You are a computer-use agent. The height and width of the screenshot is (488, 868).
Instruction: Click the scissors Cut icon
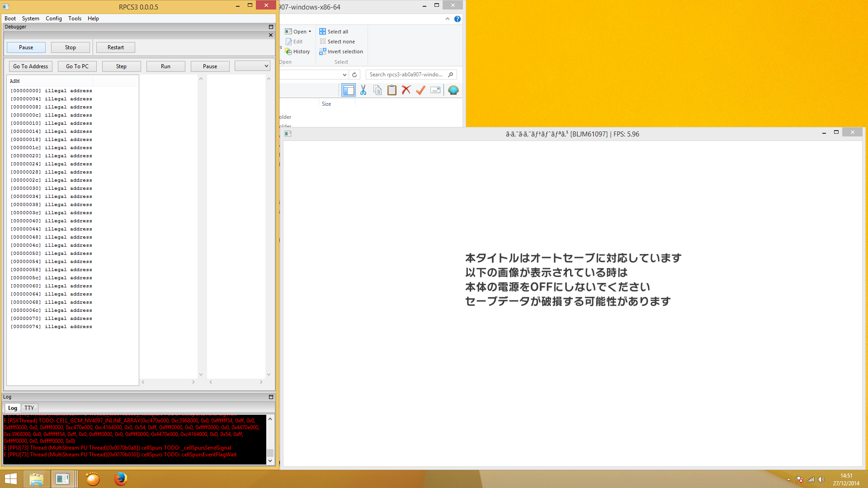coord(363,90)
